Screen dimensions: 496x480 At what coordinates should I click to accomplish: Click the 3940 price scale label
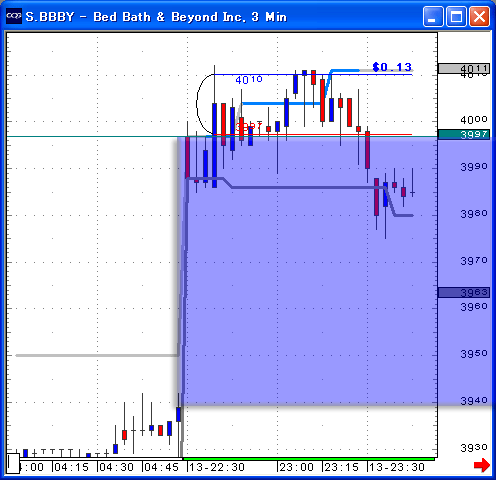474,400
